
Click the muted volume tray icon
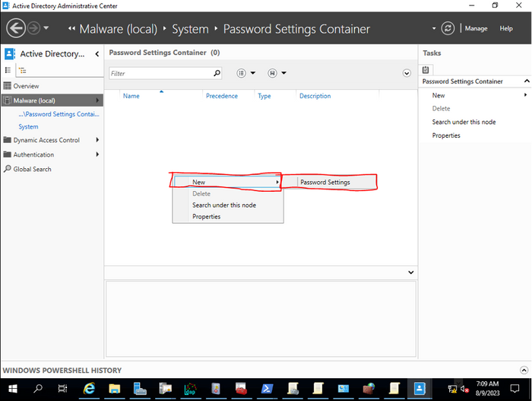[x=464, y=389]
